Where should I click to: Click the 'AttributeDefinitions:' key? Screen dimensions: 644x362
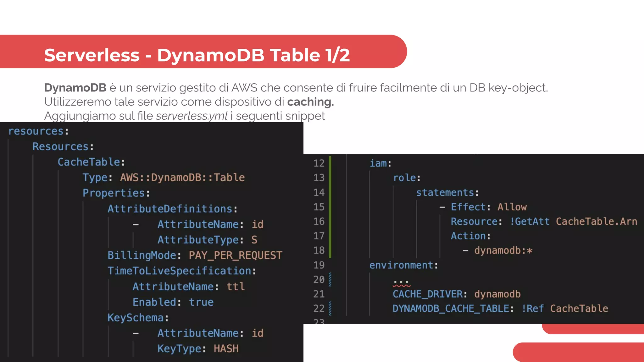click(x=172, y=209)
